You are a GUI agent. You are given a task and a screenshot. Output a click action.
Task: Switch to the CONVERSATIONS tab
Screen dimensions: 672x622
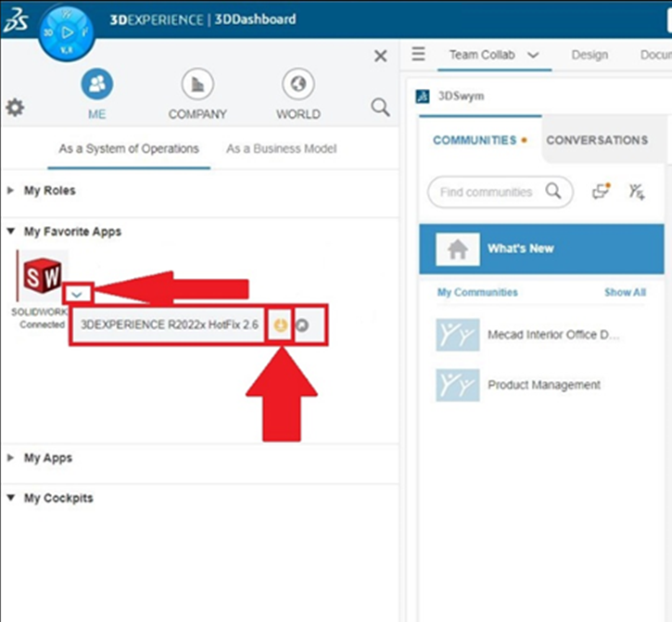coord(597,141)
